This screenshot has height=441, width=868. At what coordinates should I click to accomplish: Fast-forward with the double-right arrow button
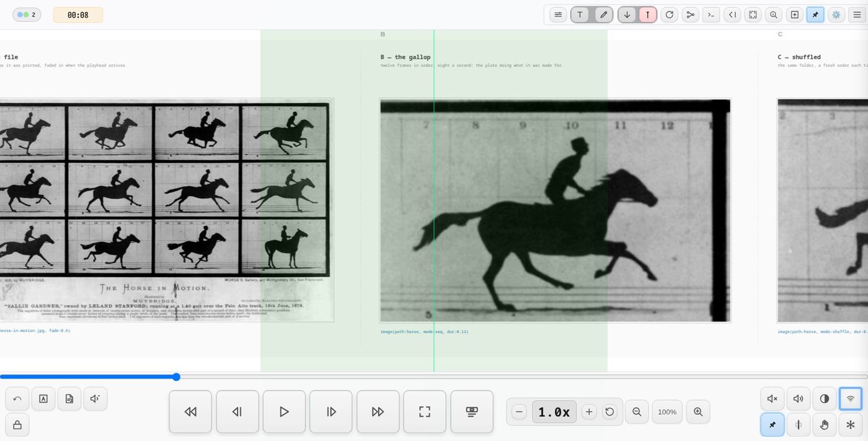click(x=378, y=412)
